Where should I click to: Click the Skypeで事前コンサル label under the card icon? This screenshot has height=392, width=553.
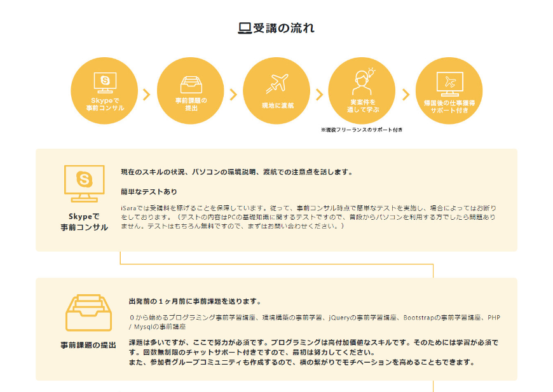84,222
